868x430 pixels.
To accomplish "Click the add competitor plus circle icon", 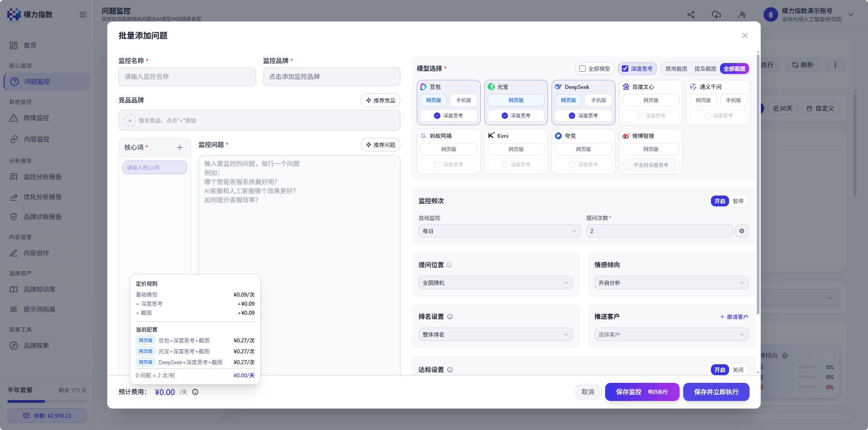I will coord(130,121).
